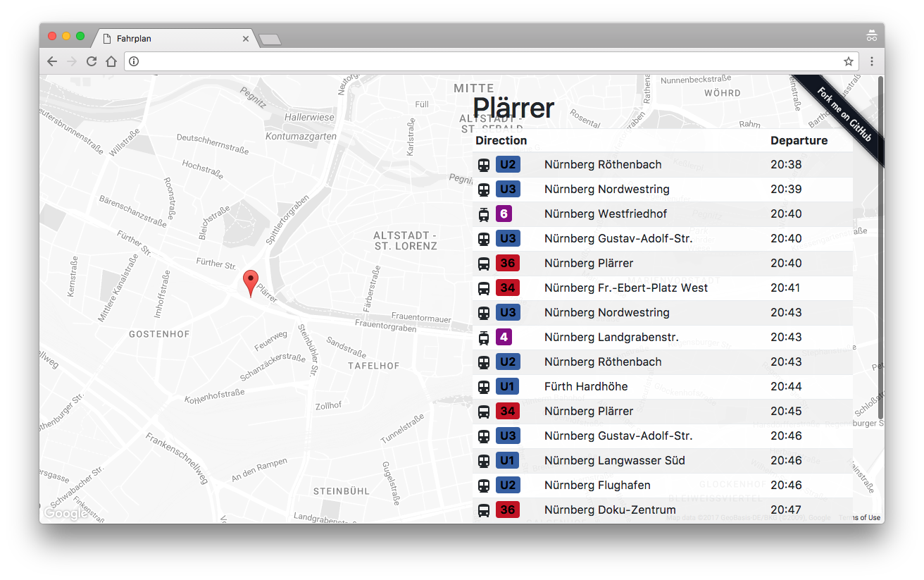
Task: Click the purple line 6 badge
Action: pyautogui.click(x=504, y=214)
